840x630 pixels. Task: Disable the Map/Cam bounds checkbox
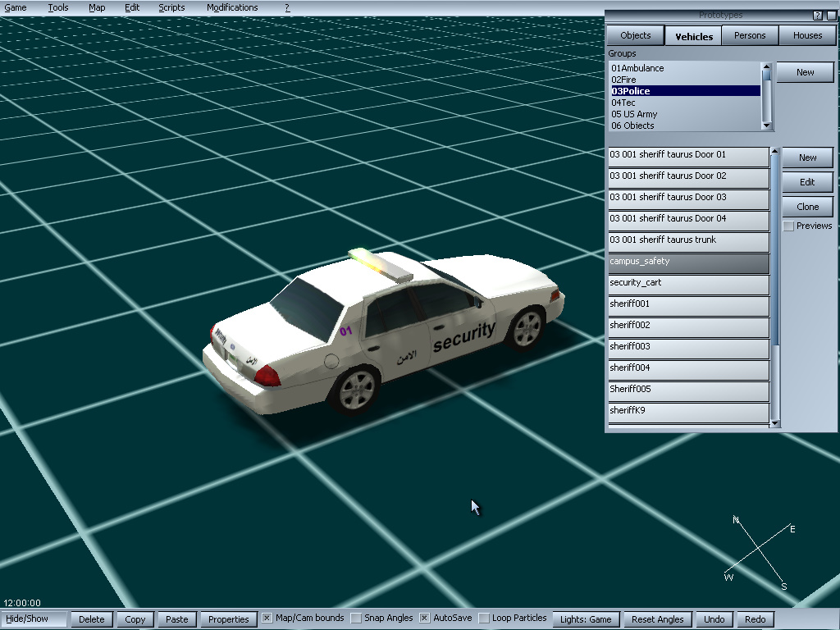point(267,618)
